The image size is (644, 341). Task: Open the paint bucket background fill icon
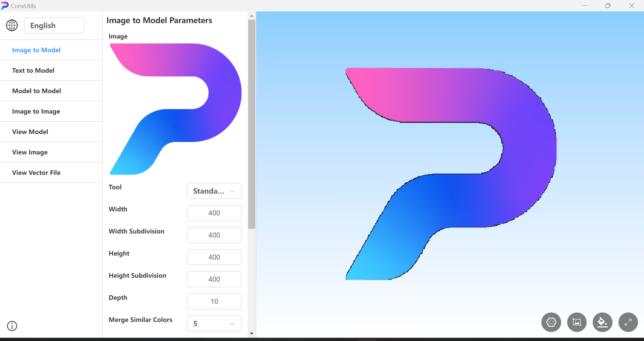[x=602, y=322]
